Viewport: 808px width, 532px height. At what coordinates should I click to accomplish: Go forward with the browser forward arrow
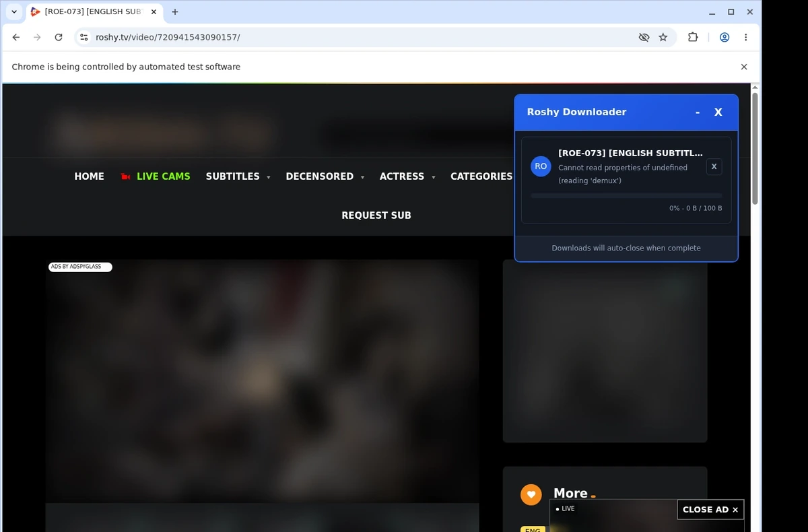pos(37,37)
